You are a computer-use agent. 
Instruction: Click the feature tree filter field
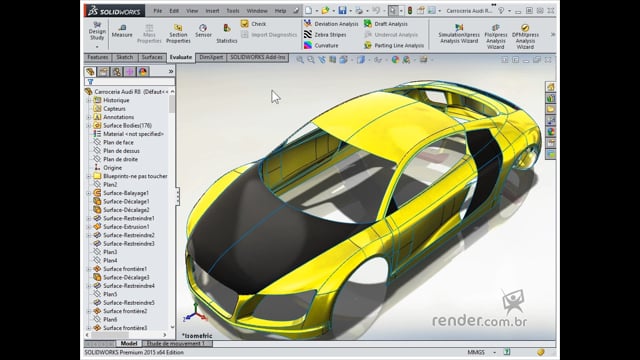(129, 82)
